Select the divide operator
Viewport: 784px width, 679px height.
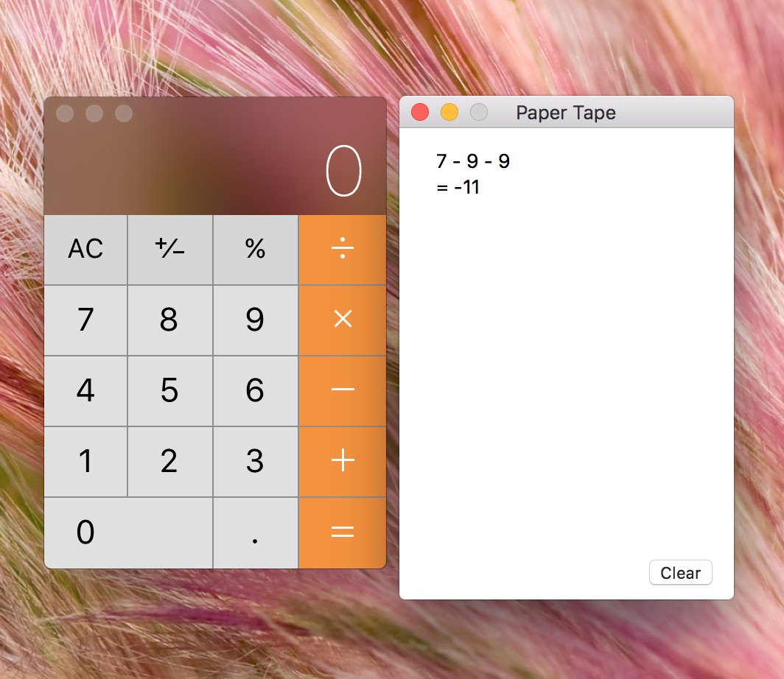pyautogui.click(x=343, y=250)
